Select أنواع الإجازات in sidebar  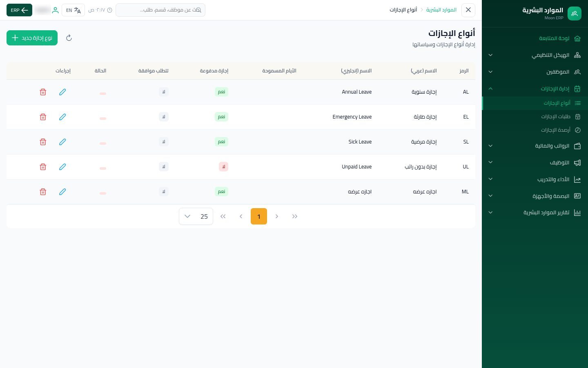535,103
